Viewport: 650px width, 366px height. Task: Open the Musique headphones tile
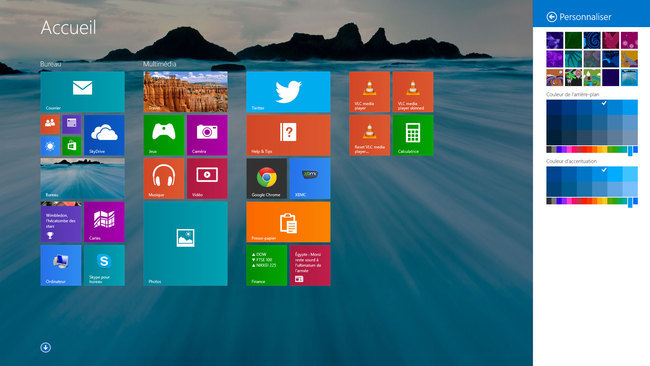coord(164,178)
